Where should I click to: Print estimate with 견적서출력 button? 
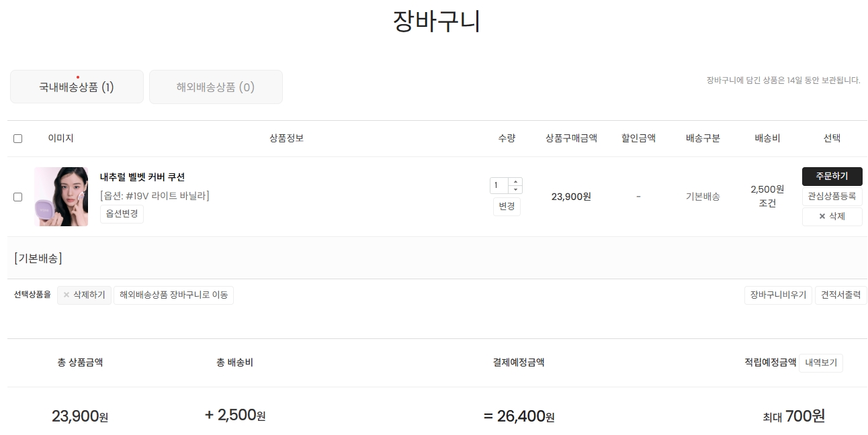(840, 295)
